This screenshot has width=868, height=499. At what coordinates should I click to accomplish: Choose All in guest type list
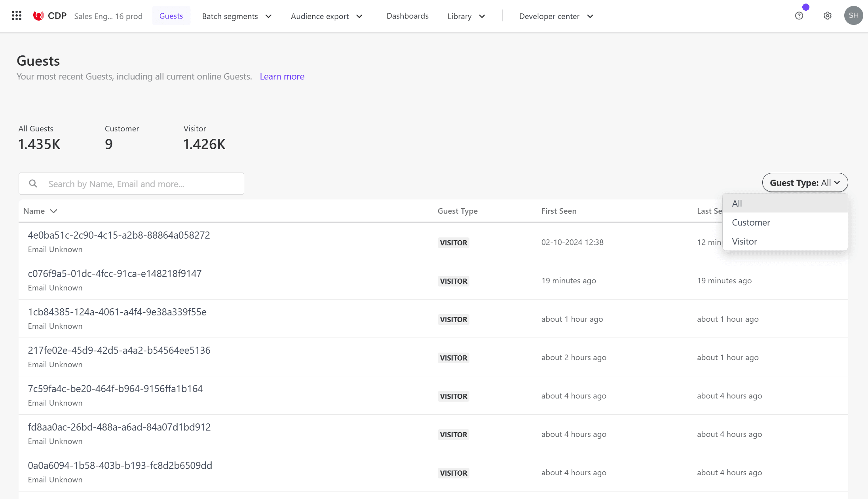pyautogui.click(x=737, y=203)
